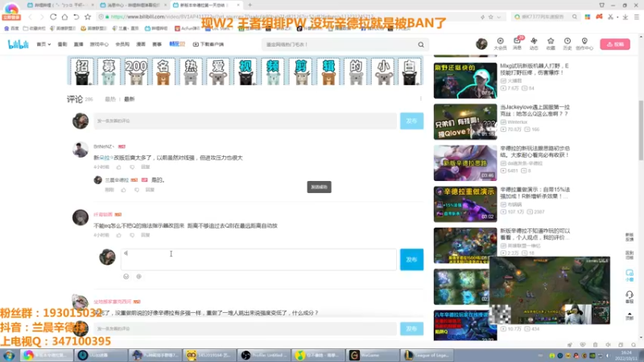Click the page vertical scrollbar thumb

(x=641, y=130)
